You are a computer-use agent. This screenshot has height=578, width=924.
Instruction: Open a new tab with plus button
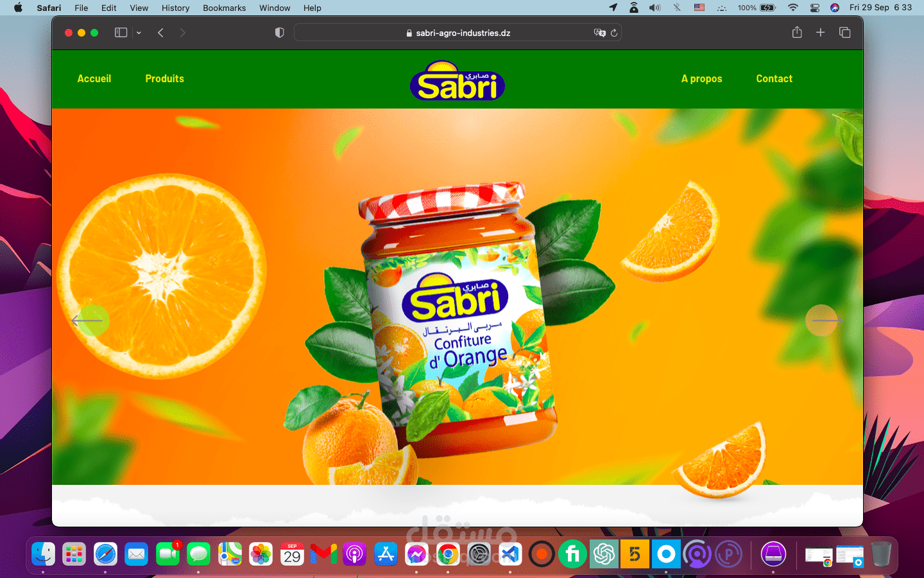tap(820, 32)
